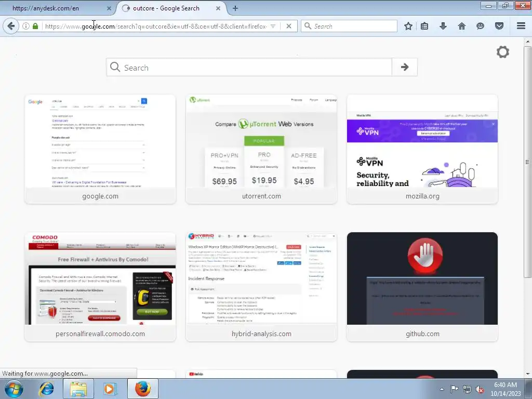Save page to Pocket icon
This screenshot has width=532, height=399.
click(499, 26)
